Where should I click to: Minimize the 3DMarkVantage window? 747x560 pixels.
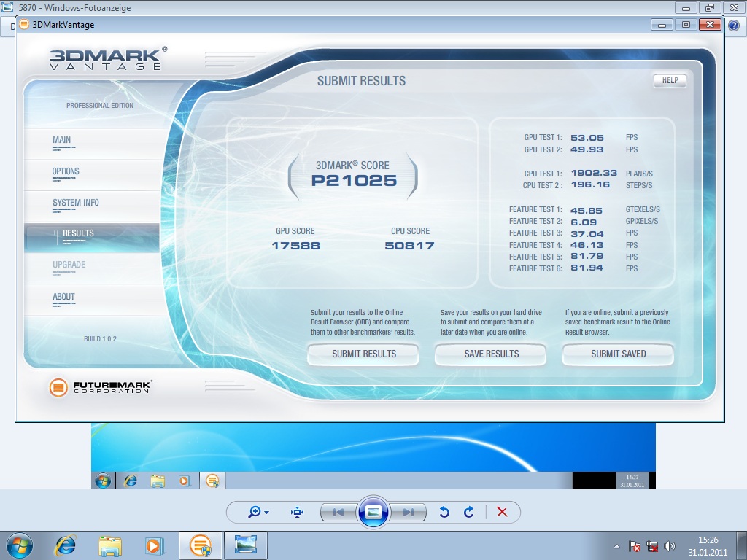[662, 25]
